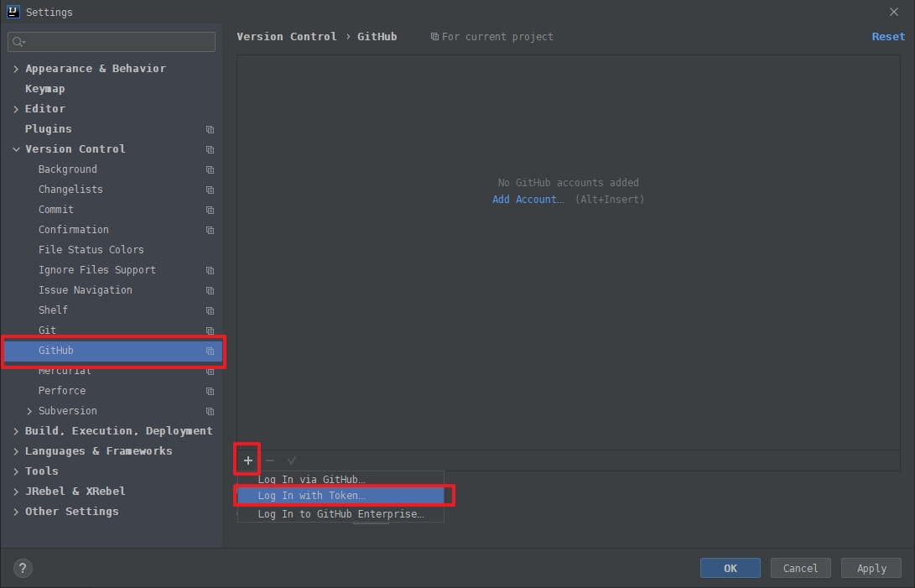Select GitHub settings item
The height and width of the screenshot is (588, 915).
pos(112,351)
